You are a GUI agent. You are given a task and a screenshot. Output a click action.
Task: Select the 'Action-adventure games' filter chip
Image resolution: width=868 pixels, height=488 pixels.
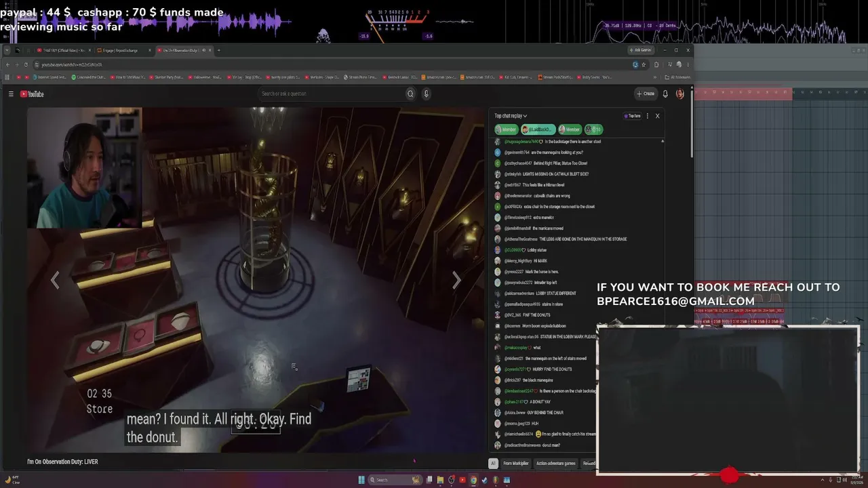[x=555, y=464]
